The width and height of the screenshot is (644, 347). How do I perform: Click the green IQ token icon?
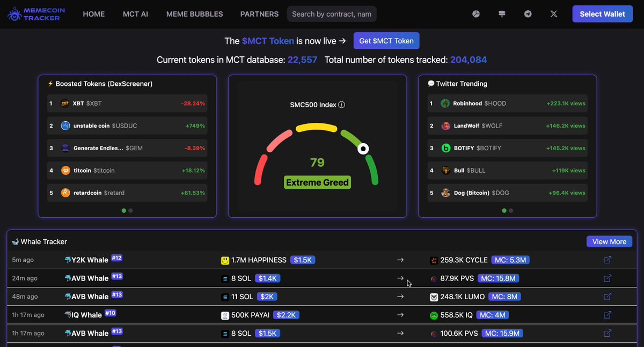pos(434,315)
